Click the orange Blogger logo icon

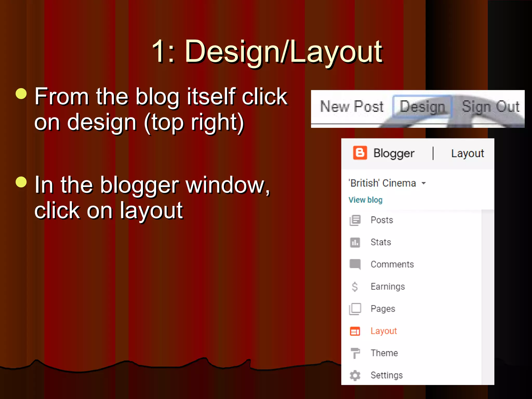360,153
